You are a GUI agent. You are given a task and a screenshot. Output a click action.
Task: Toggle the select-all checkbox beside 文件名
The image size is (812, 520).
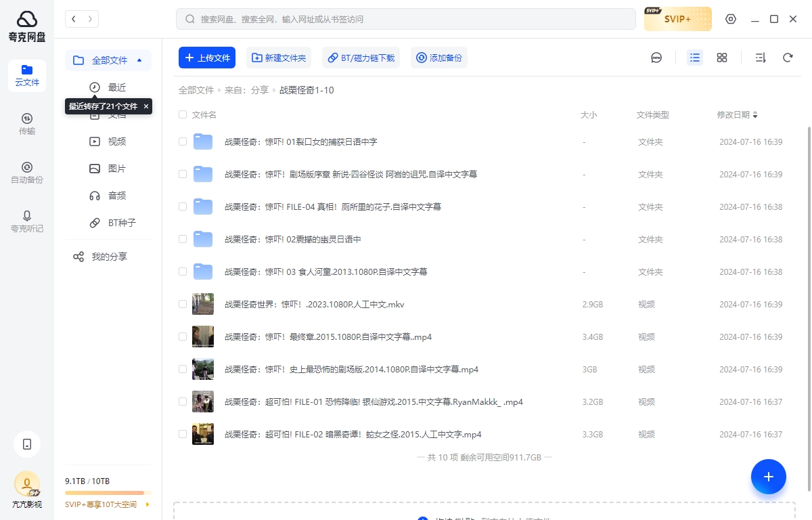coord(183,115)
